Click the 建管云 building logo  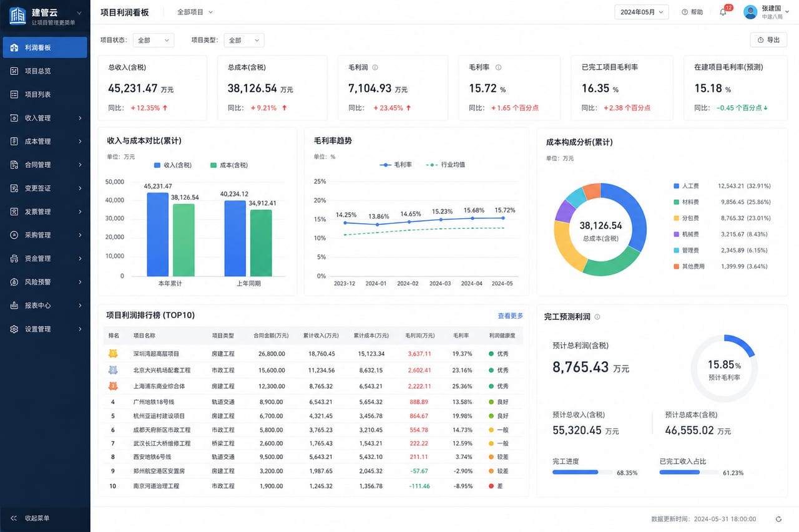pyautogui.click(x=17, y=16)
